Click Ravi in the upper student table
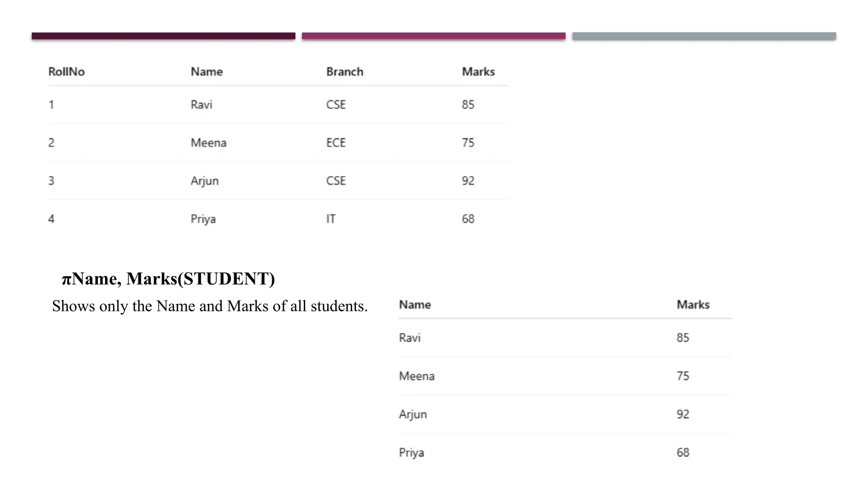868x488 pixels. point(201,105)
